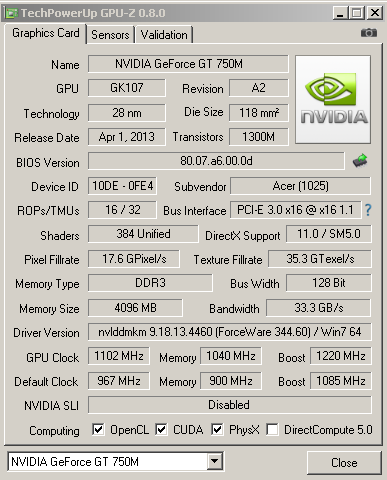Close window using title bar X

pyautogui.click(x=375, y=13)
